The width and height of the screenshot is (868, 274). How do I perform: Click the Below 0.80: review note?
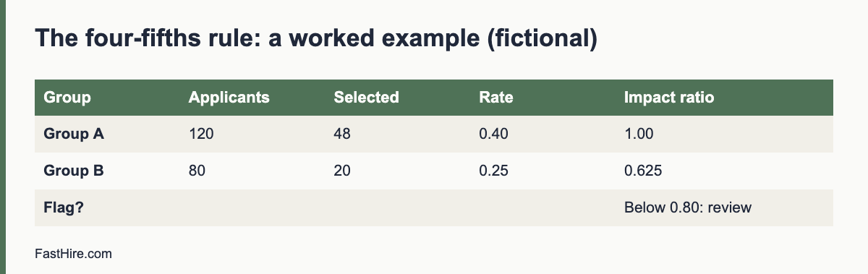(x=687, y=207)
